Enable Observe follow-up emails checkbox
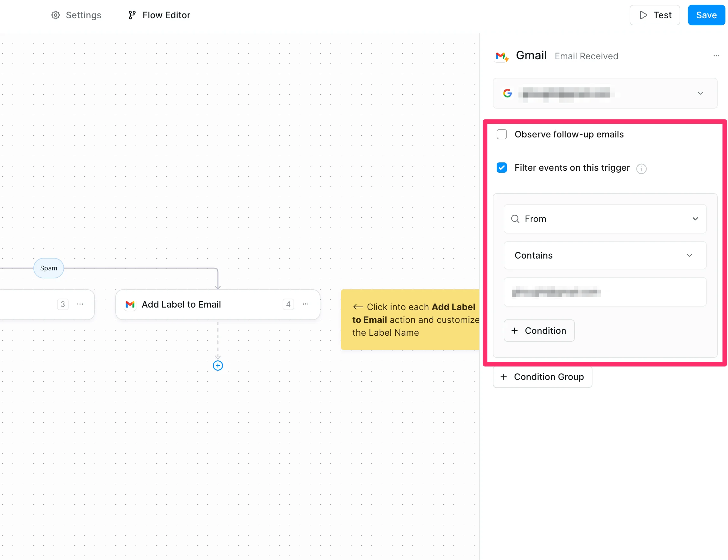This screenshot has height=560, width=728. tap(502, 134)
